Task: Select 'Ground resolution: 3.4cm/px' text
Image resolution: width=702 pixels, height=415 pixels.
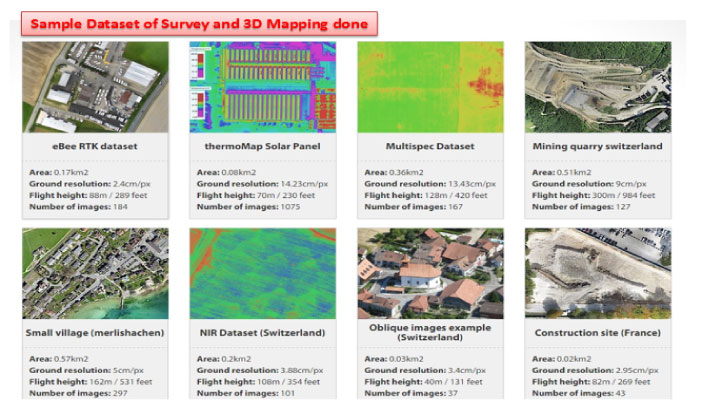Action: [425, 370]
